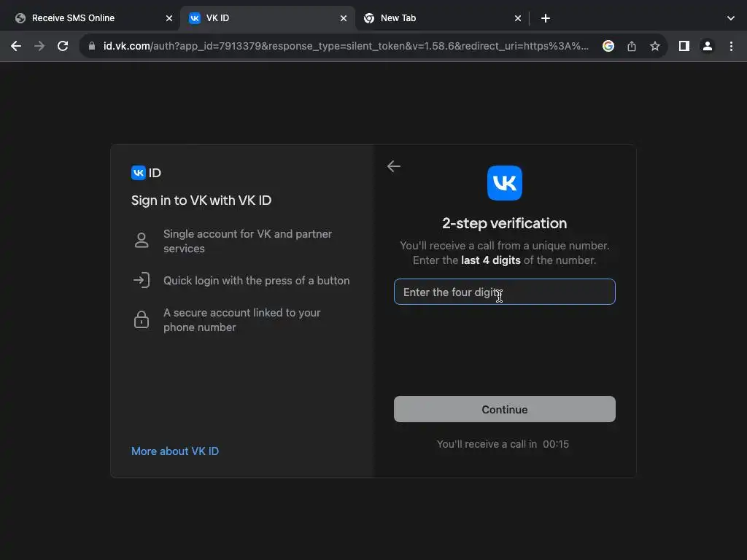Open the Chrome profile avatar
This screenshot has height=560, width=747.
[x=708, y=46]
